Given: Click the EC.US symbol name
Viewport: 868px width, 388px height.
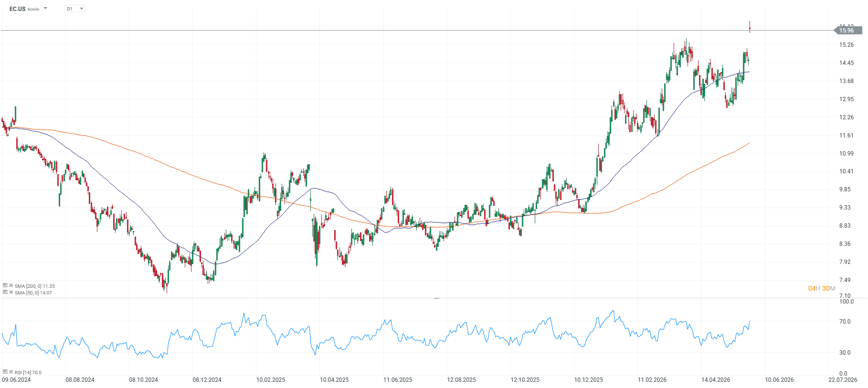Looking at the screenshot, I should 18,9.
